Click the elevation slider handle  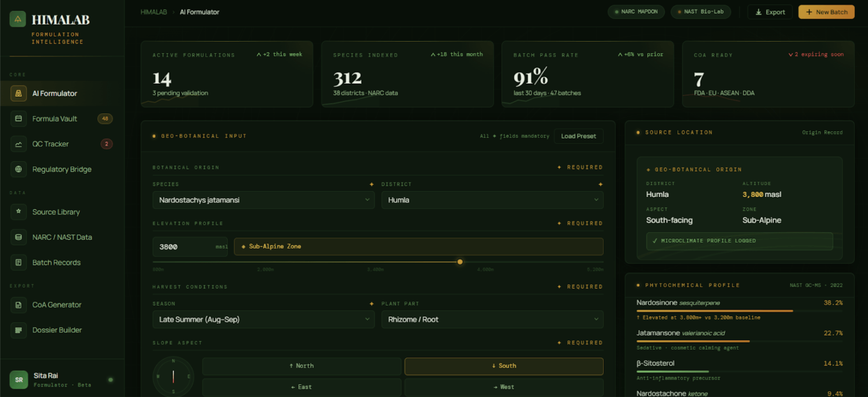pyautogui.click(x=460, y=262)
